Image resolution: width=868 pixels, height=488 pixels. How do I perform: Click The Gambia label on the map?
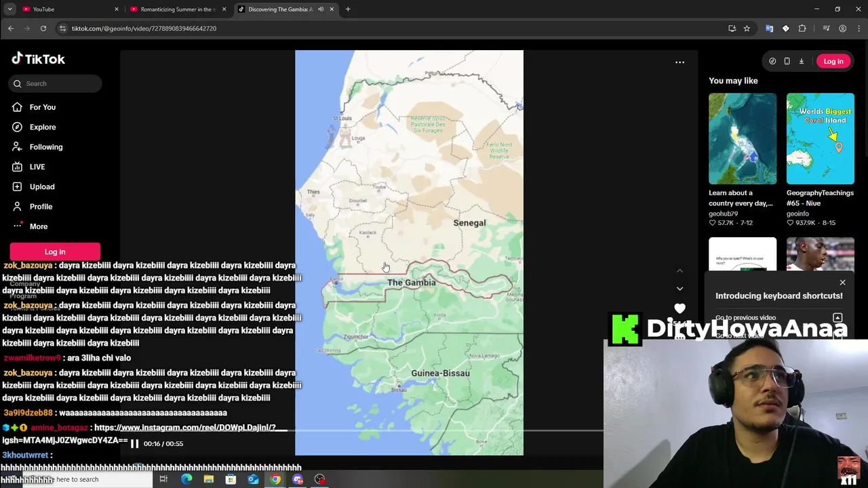411,283
